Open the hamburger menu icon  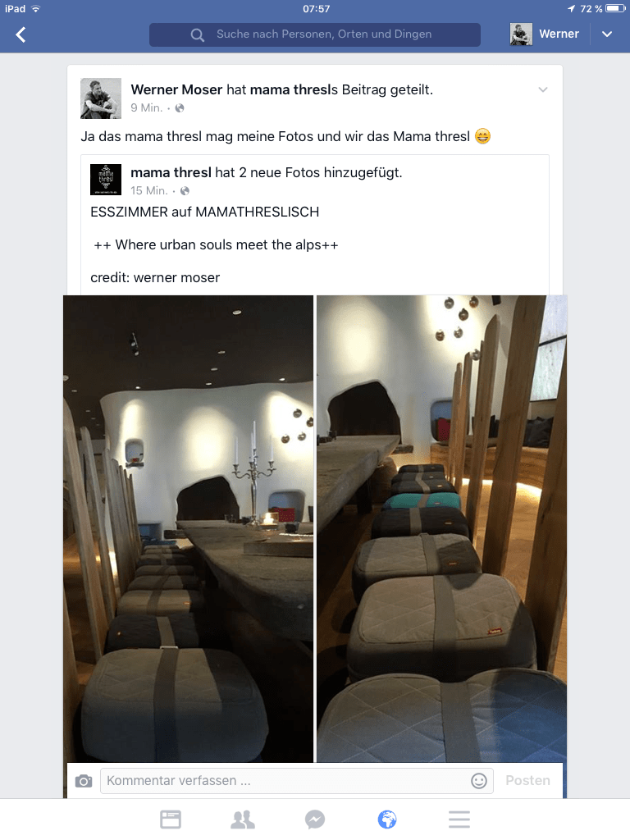[x=459, y=819]
